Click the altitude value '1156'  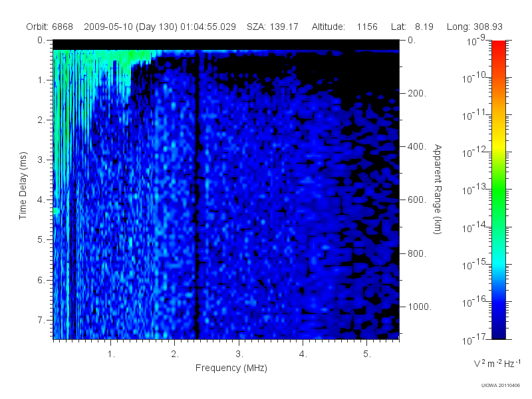pyautogui.click(x=367, y=27)
